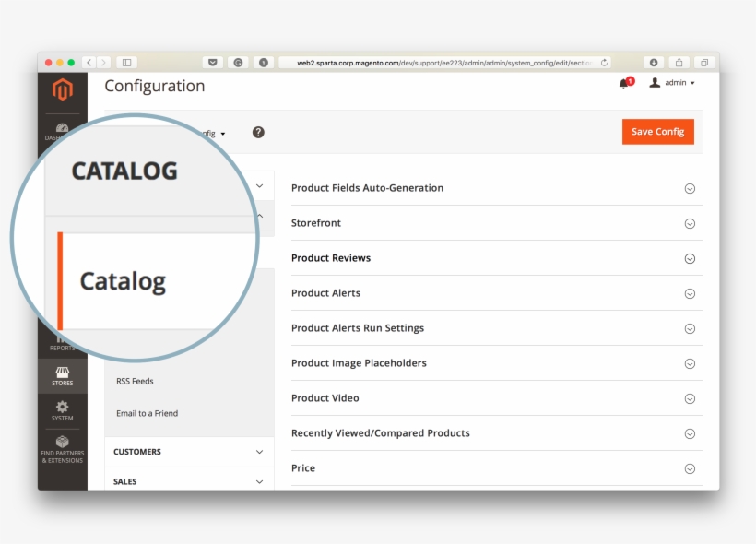756x544 pixels.
Task: Click the Pocket extension icon
Action: [213, 62]
